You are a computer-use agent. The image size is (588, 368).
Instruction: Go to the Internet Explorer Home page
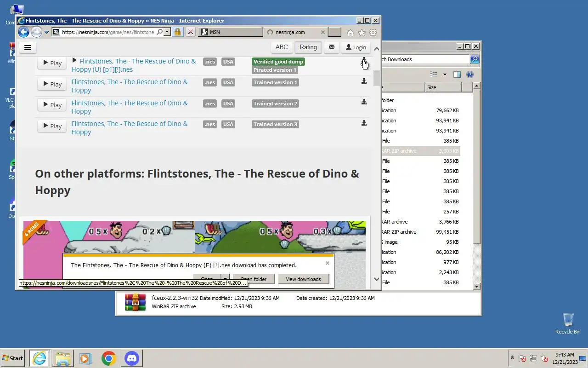[351, 33]
